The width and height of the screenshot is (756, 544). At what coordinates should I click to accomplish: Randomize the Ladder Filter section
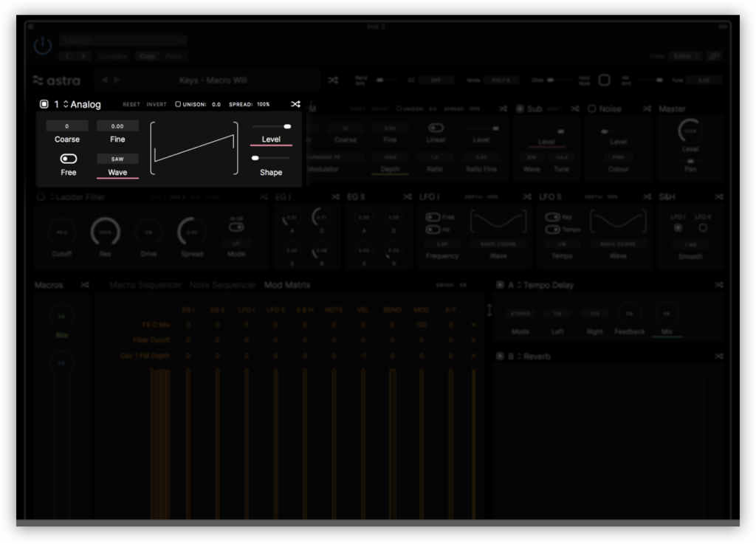point(264,196)
